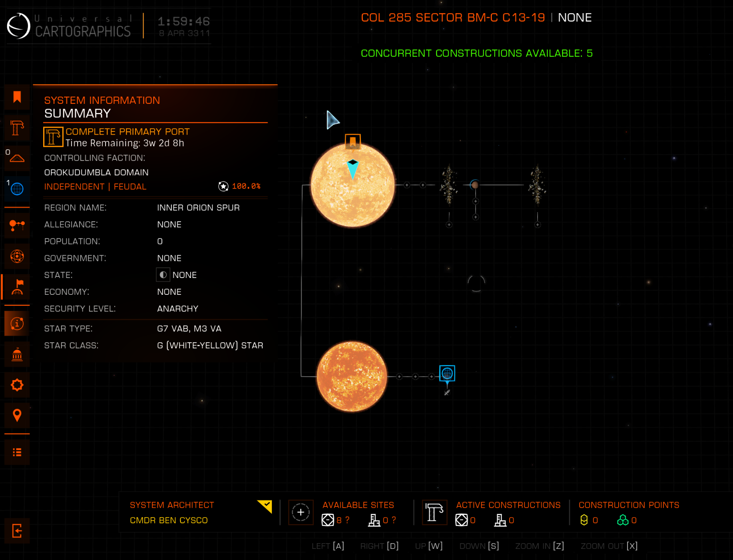The height and width of the screenshot is (560, 733).
Task: Click the green construction points icon
Action: (x=623, y=520)
